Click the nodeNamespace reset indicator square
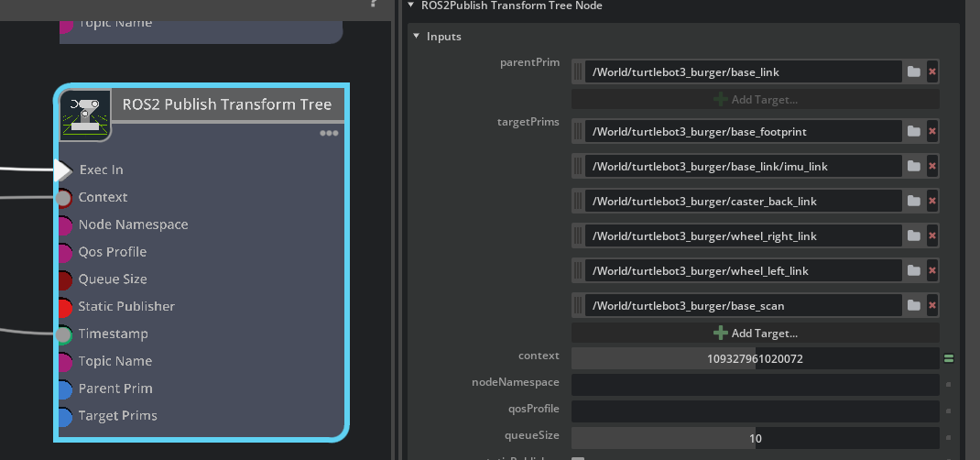 [x=949, y=385]
